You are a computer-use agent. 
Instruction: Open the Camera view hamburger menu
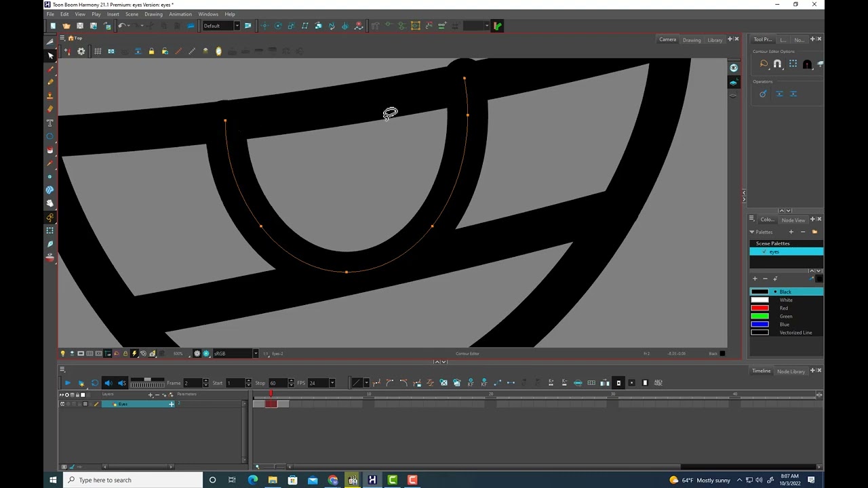coord(62,38)
